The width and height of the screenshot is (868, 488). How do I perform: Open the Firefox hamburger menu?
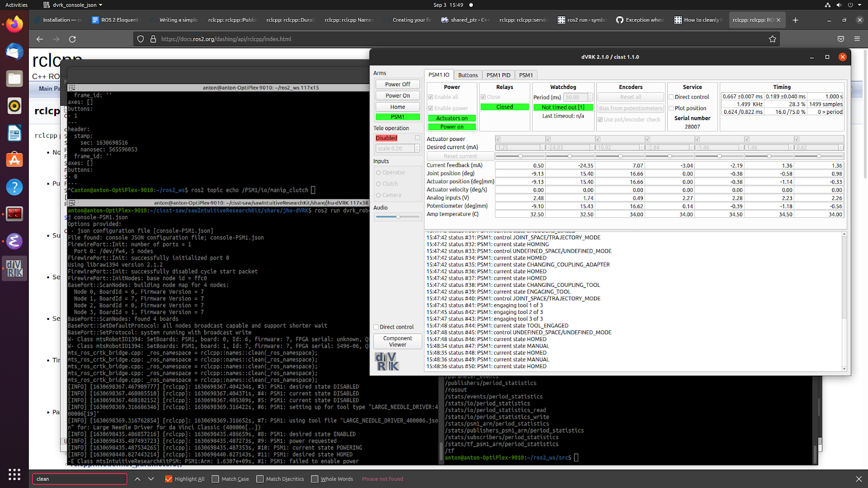pyautogui.click(x=857, y=39)
